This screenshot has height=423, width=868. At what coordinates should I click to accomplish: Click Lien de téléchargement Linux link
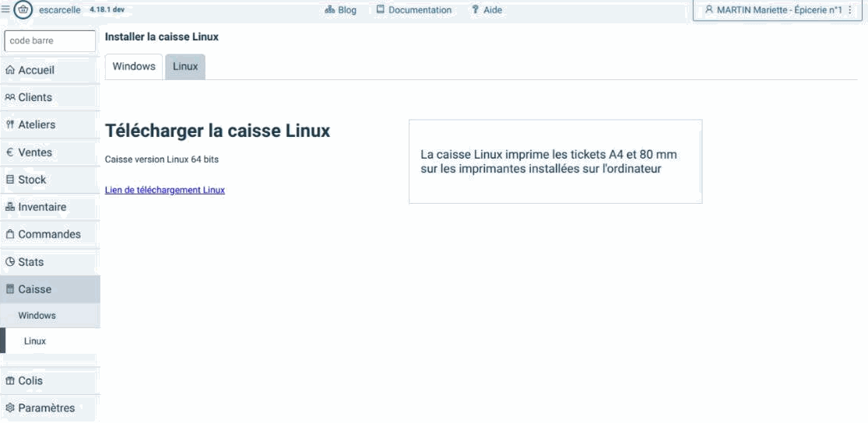pyautogui.click(x=165, y=191)
